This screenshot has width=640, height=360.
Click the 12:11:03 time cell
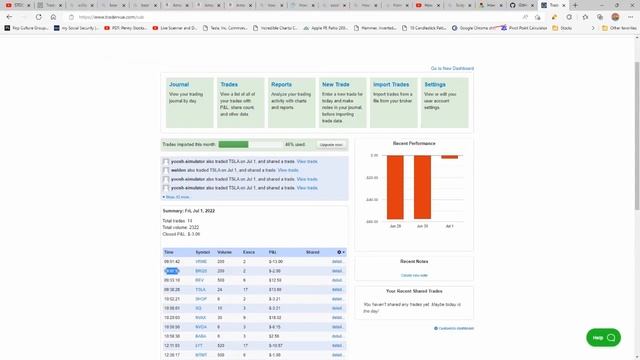[172, 346]
